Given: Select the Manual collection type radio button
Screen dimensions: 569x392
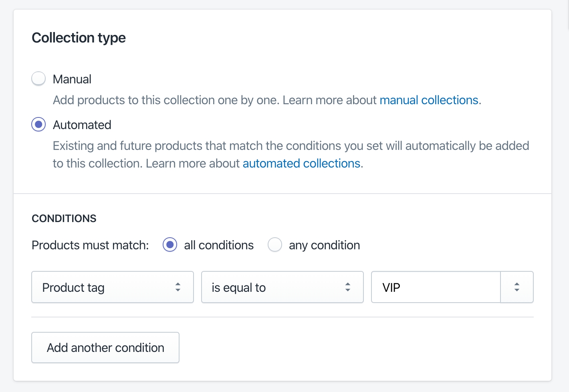Looking at the screenshot, I should [38, 79].
